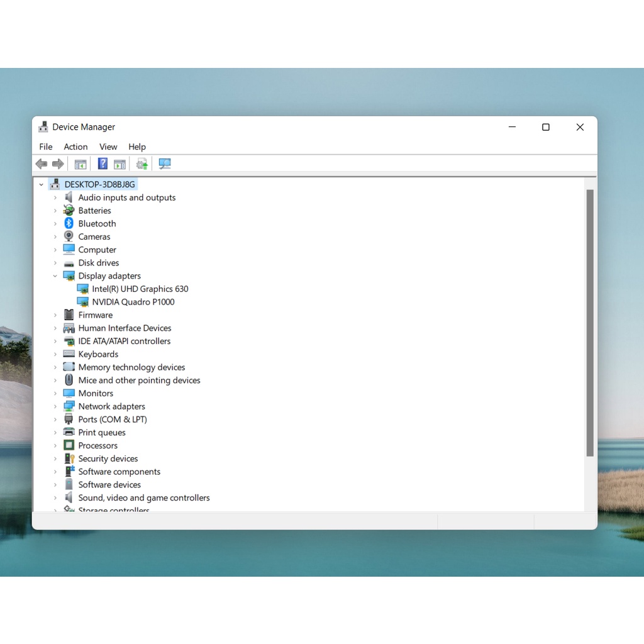
Task: Expand the Network adapters category
Action: pyautogui.click(x=55, y=407)
